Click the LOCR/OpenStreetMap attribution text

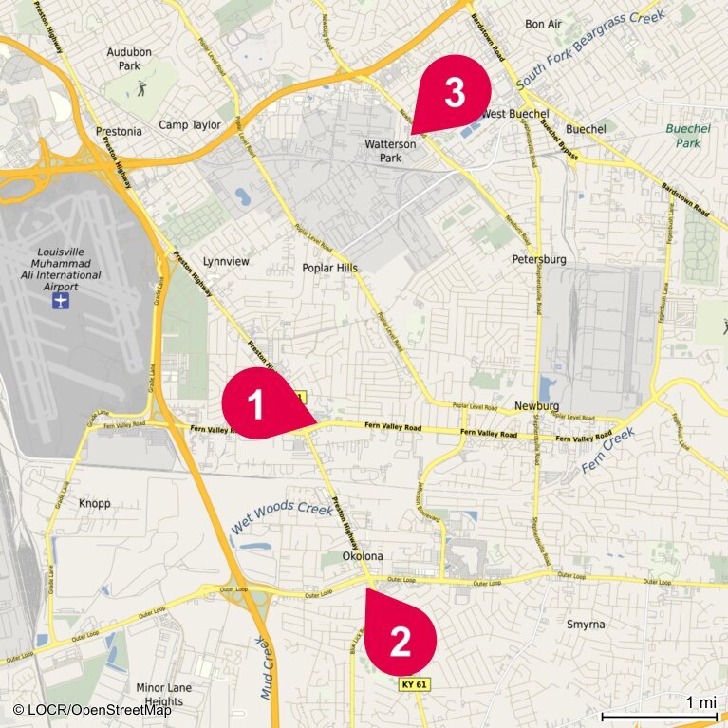tap(92, 710)
